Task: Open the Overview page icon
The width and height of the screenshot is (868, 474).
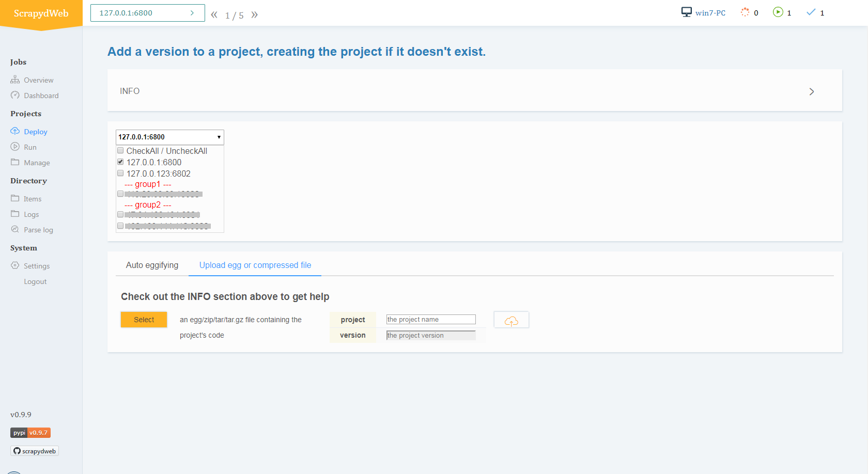Action: (15, 80)
